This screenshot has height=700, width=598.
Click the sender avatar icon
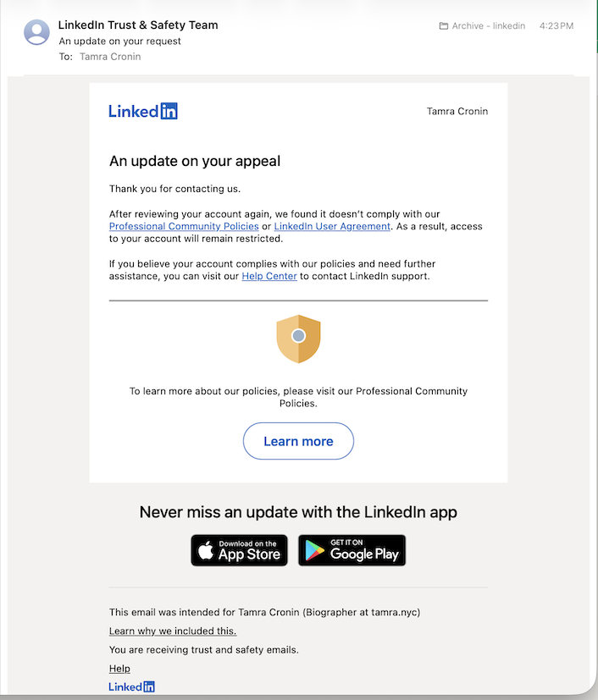(x=36, y=32)
